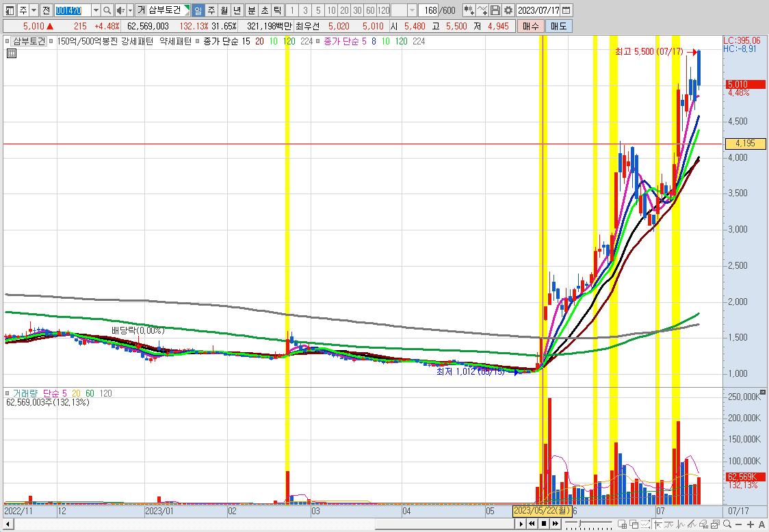
Task: Click the 4,195 horizontal line price label
Action: [746, 144]
